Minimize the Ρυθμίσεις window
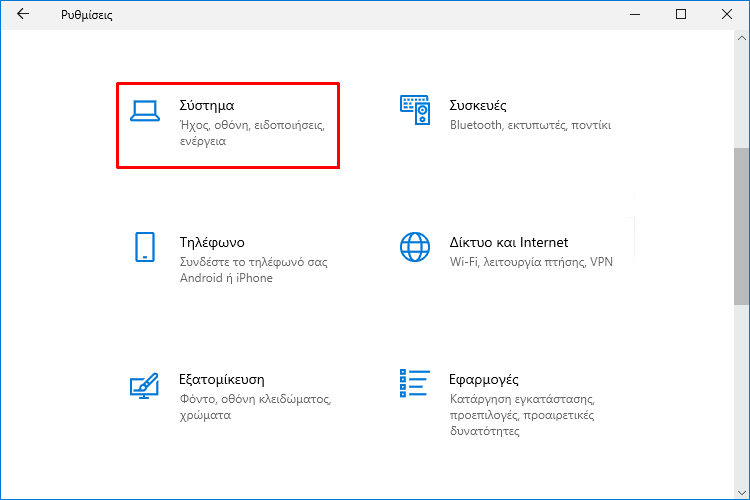 tap(635, 14)
